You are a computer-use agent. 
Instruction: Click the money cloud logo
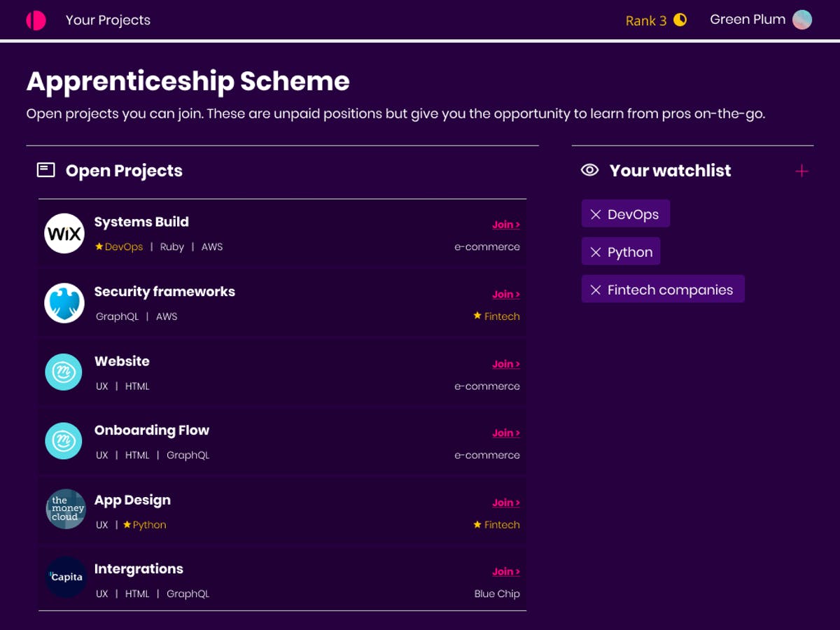66,509
